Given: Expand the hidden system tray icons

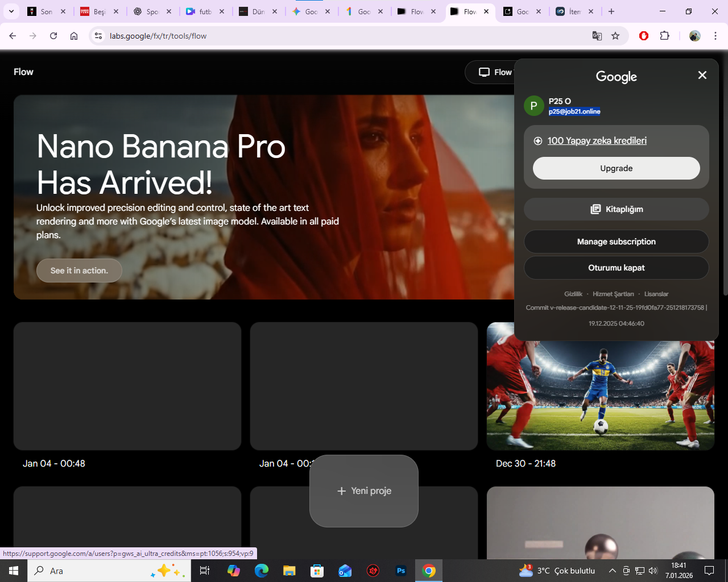Looking at the screenshot, I should tap(612, 571).
